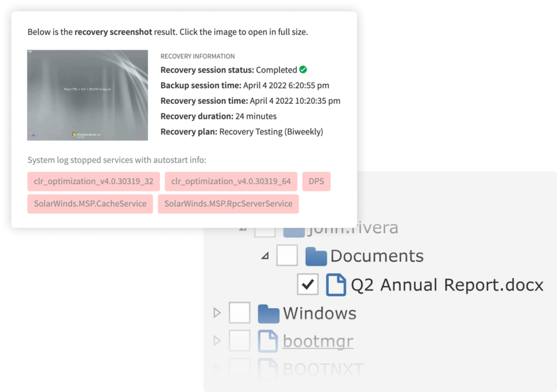Click the Documents folder icon
Image resolution: width=557 pixels, height=392 pixels.
[x=316, y=256]
